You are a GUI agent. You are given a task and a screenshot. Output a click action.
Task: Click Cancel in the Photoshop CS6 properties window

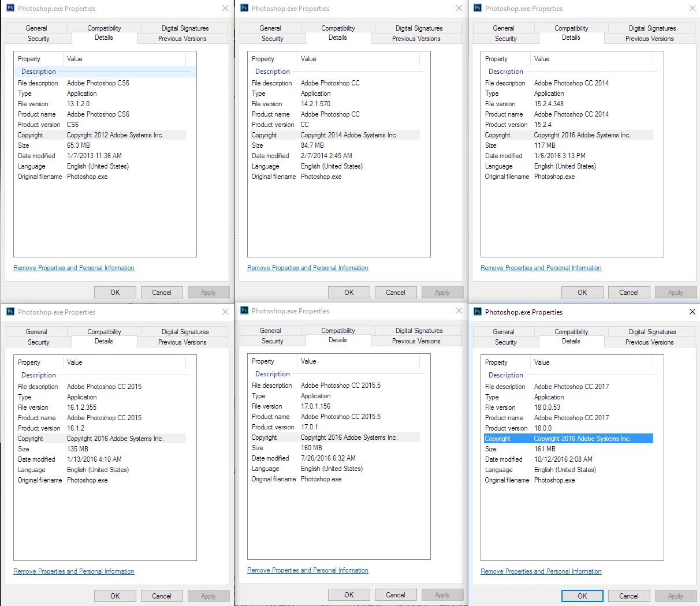162,292
